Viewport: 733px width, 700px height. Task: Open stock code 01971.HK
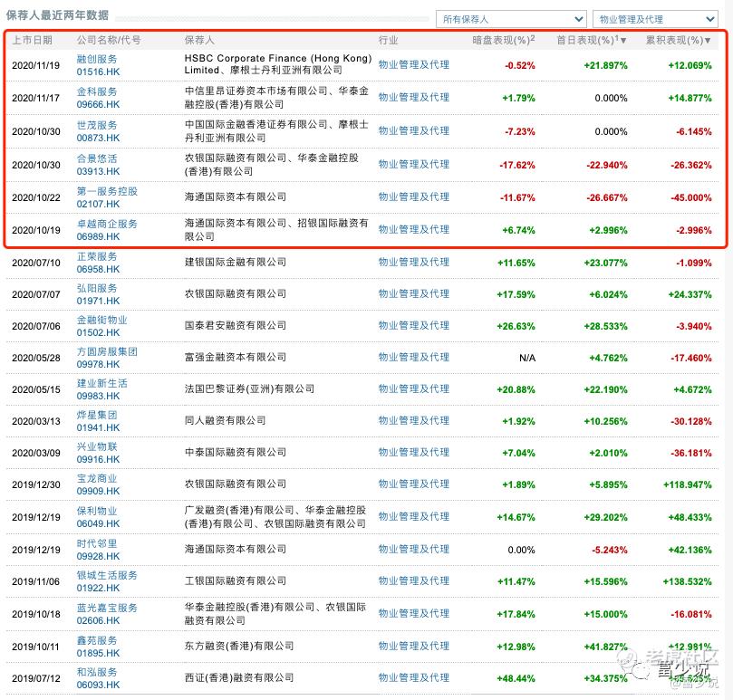pyautogui.click(x=98, y=301)
